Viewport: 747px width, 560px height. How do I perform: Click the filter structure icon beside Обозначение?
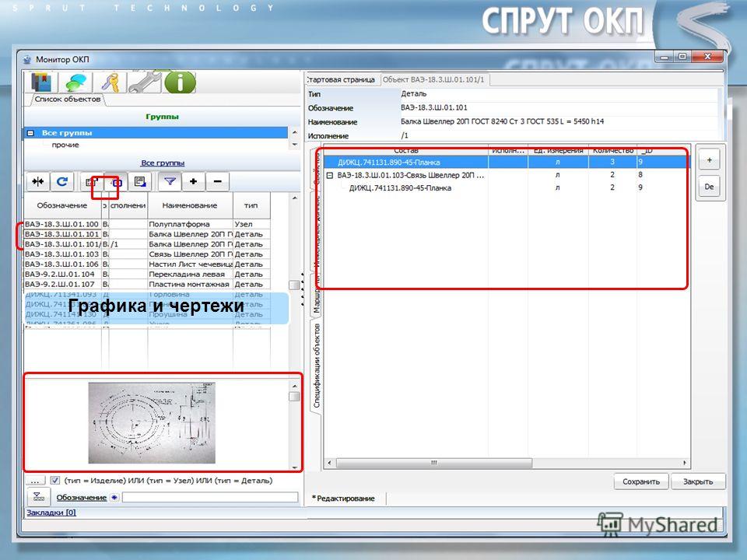point(38,497)
